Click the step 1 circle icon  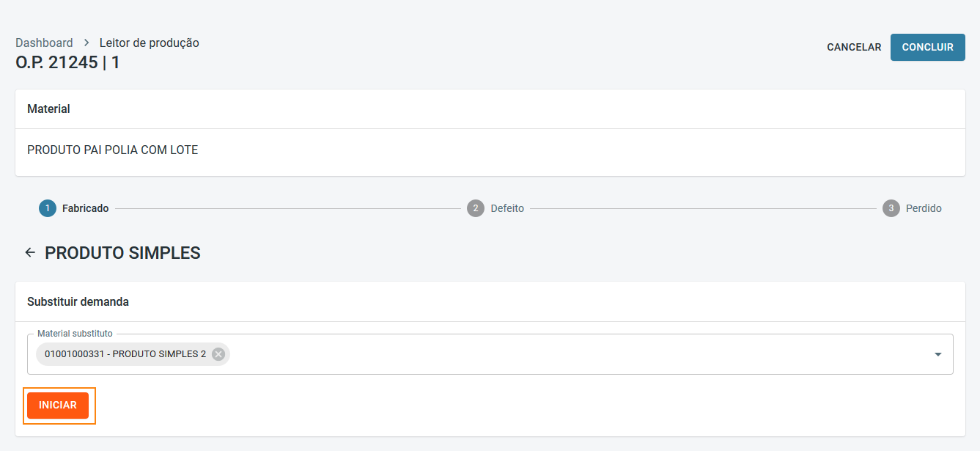47,208
